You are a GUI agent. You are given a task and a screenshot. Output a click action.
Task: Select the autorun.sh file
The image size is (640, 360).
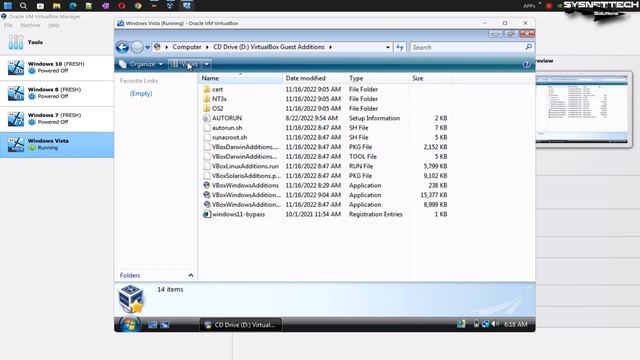[x=227, y=128]
